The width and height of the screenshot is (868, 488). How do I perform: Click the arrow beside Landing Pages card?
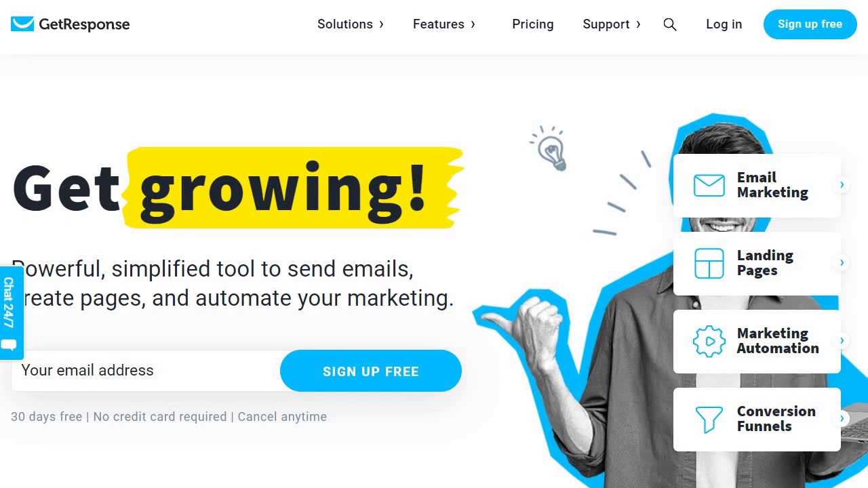point(842,262)
